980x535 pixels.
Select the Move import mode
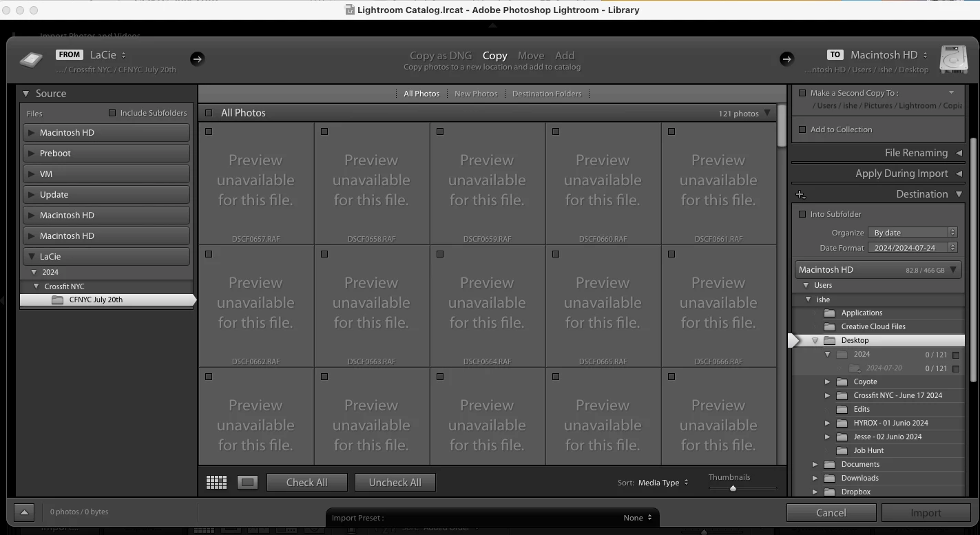pos(531,56)
